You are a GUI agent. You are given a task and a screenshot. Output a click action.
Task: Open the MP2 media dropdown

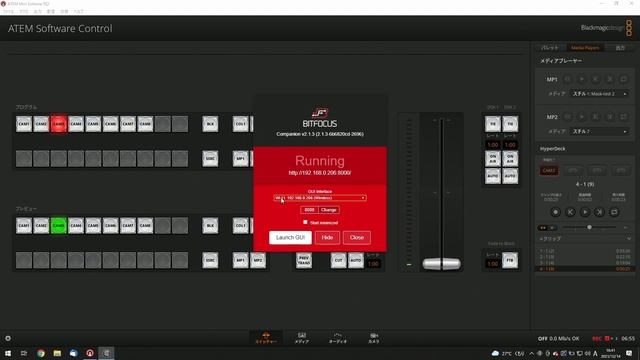(x=599, y=131)
